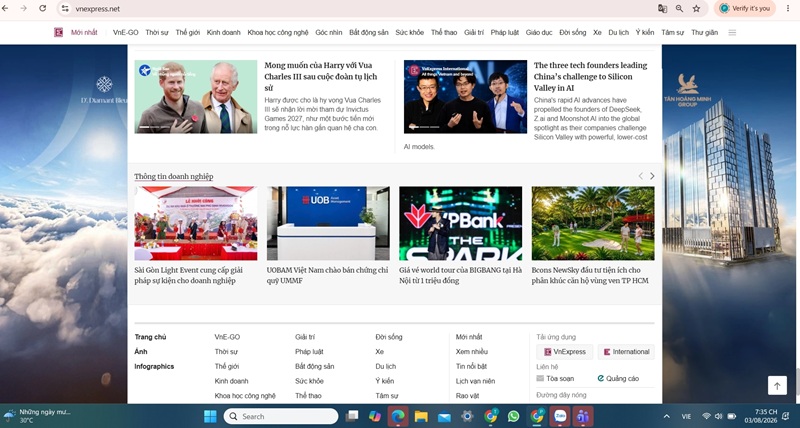The width and height of the screenshot is (800, 428).
Task: Click Harry and King Charles photo thumbnail
Action: point(196,97)
